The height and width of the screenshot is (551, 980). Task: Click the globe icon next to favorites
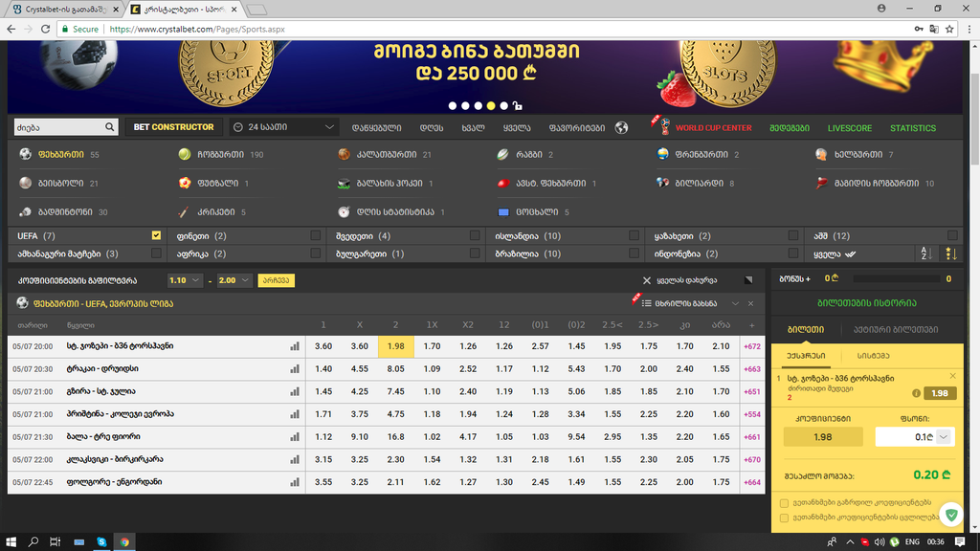click(x=621, y=127)
